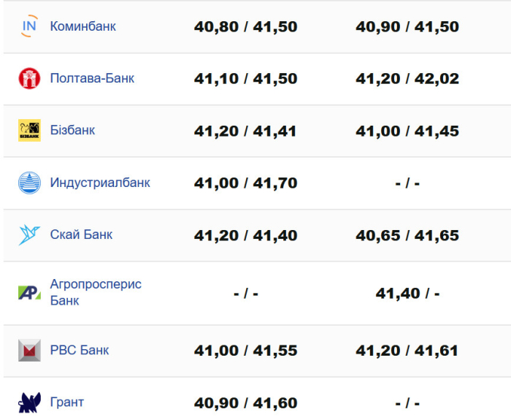
Task: Select the 40,65 / 41,65 rate value
Action: [407, 234]
